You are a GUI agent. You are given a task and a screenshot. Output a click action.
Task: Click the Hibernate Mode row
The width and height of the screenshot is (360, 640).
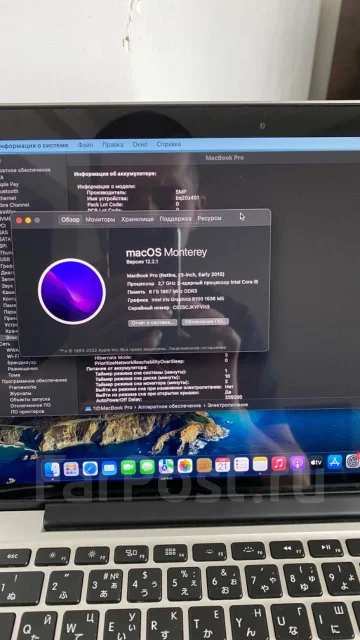pos(162,357)
